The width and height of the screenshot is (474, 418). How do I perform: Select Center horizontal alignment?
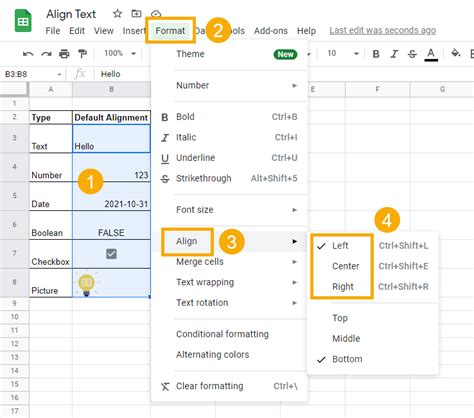pyautogui.click(x=373, y=266)
